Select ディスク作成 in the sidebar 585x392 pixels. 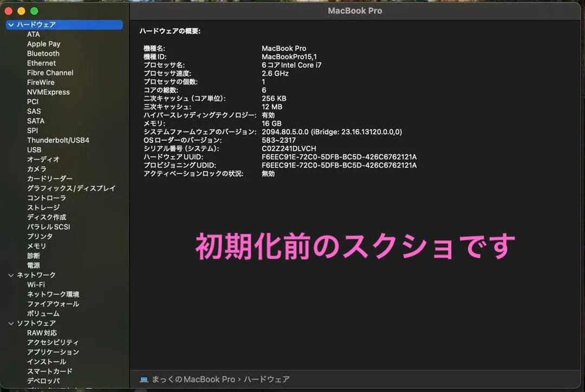(46, 217)
